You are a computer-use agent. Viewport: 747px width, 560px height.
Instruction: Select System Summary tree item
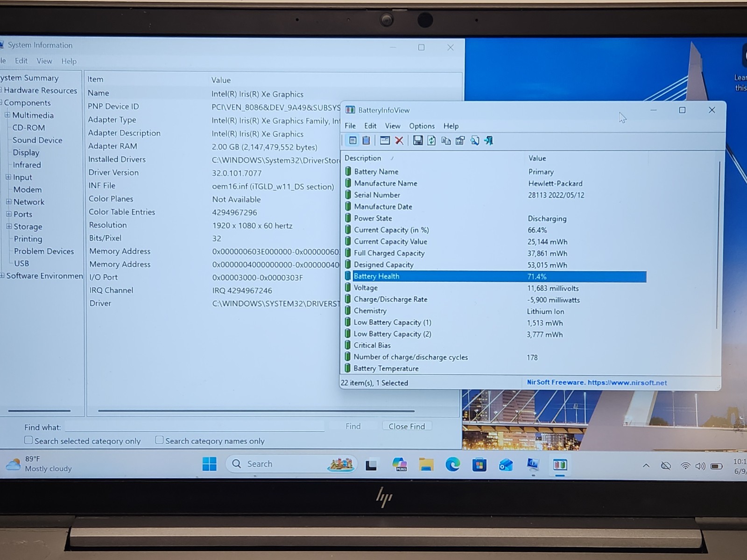pyautogui.click(x=29, y=78)
